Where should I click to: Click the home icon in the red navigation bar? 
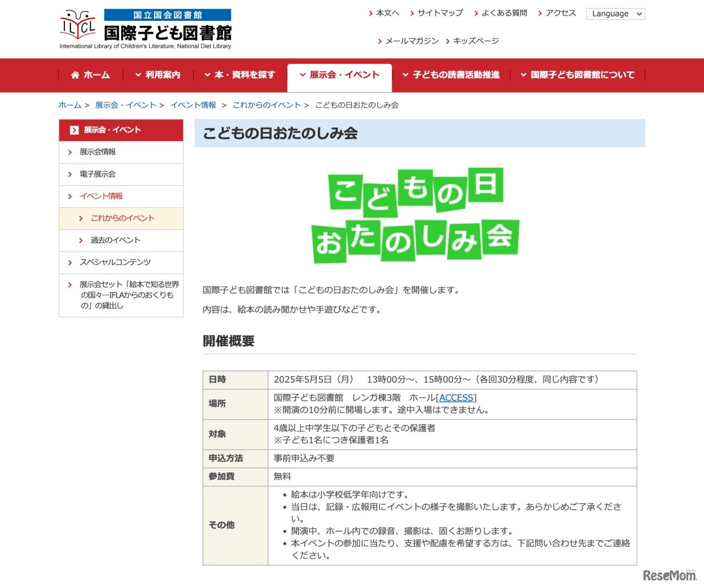coord(75,75)
